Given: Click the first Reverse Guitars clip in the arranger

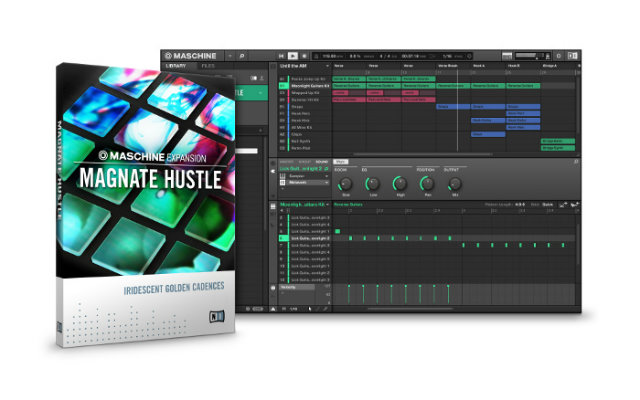Looking at the screenshot, I should coord(349,86).
